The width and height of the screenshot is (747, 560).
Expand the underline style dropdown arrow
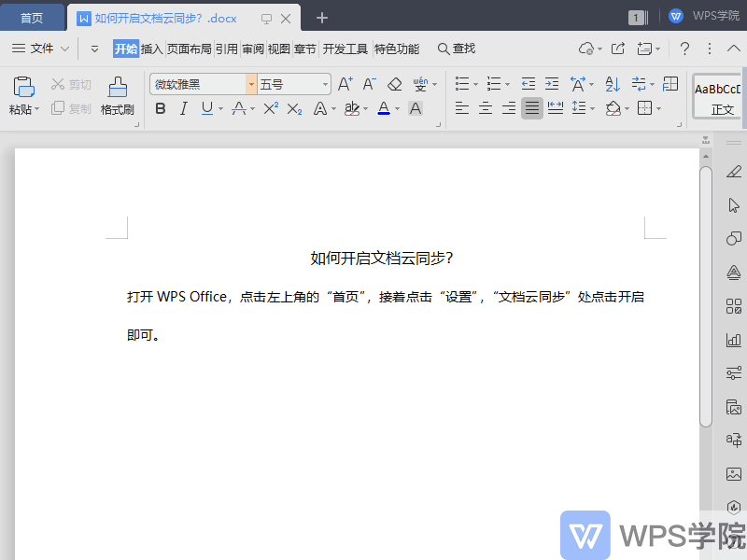pos(220,109)
